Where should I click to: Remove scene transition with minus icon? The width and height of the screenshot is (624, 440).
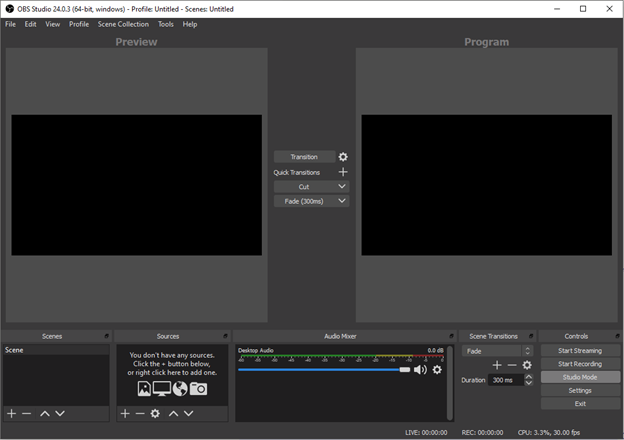pos(512,365)
